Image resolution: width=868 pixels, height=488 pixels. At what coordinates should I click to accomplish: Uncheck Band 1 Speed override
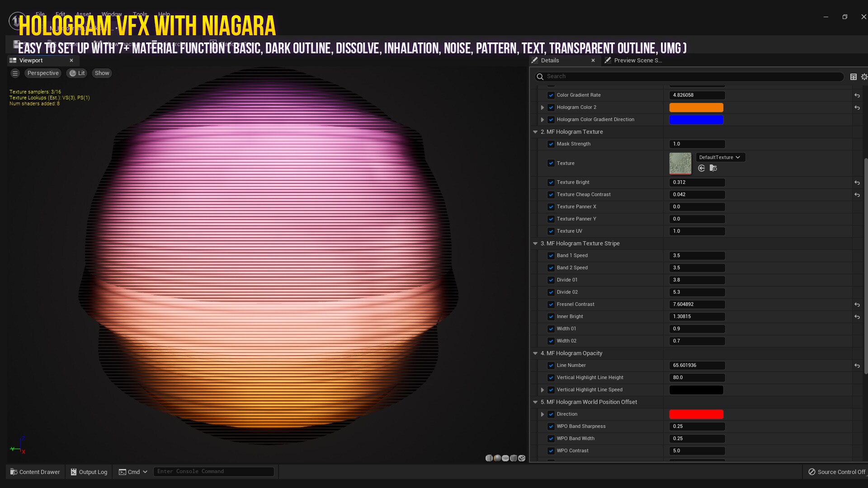point(551,256)
